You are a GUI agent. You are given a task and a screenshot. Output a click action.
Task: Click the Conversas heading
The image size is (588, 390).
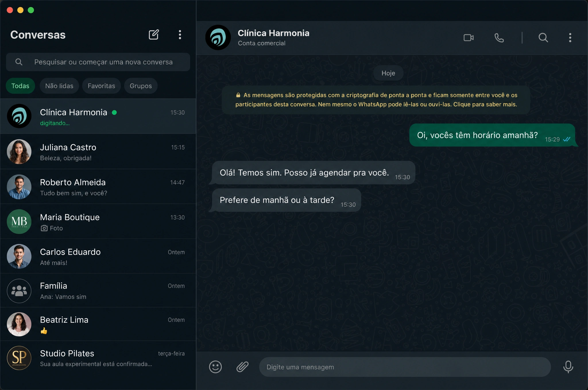[x=38, y=35]
